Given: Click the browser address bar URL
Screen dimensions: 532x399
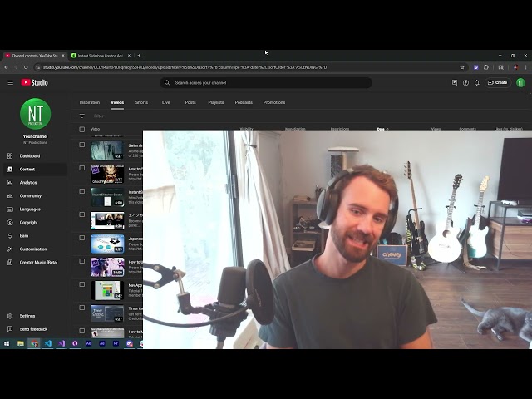Looking at the screenshot, I should pos(185,67).
